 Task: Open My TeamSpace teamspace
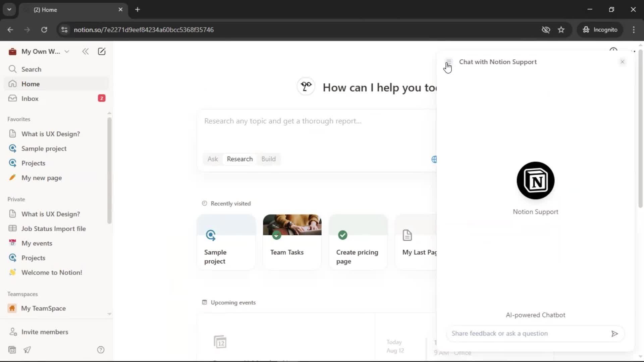point(56,308)
